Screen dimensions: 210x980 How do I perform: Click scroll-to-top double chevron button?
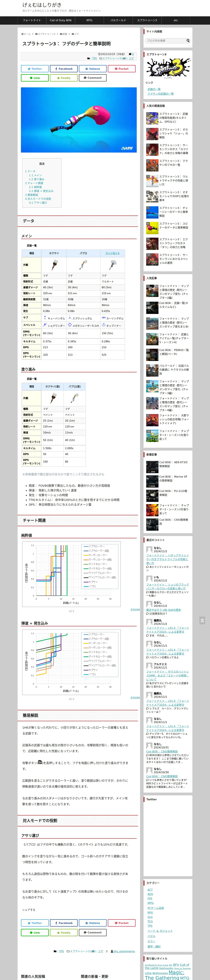pyautogui.click(x=202, y=621)
